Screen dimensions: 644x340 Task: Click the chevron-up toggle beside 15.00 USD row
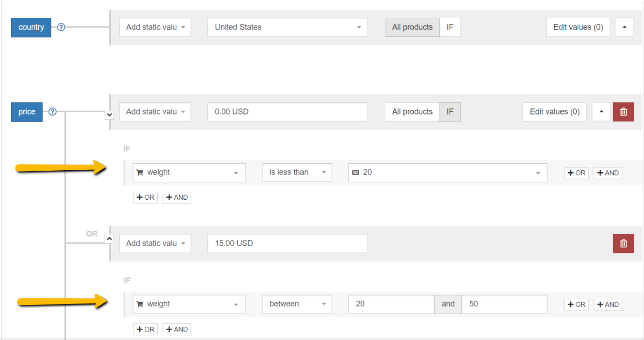pyautogui.click(x=109, y=239)
